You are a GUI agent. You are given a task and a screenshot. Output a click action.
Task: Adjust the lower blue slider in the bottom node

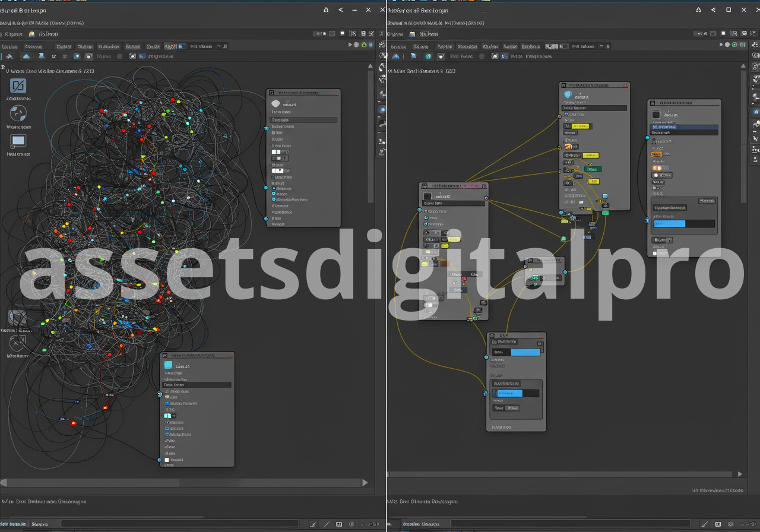[x=516, y=393]
